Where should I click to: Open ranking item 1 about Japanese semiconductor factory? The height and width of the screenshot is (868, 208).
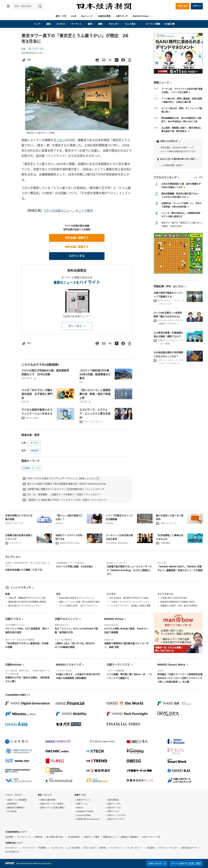pos(181,185)
